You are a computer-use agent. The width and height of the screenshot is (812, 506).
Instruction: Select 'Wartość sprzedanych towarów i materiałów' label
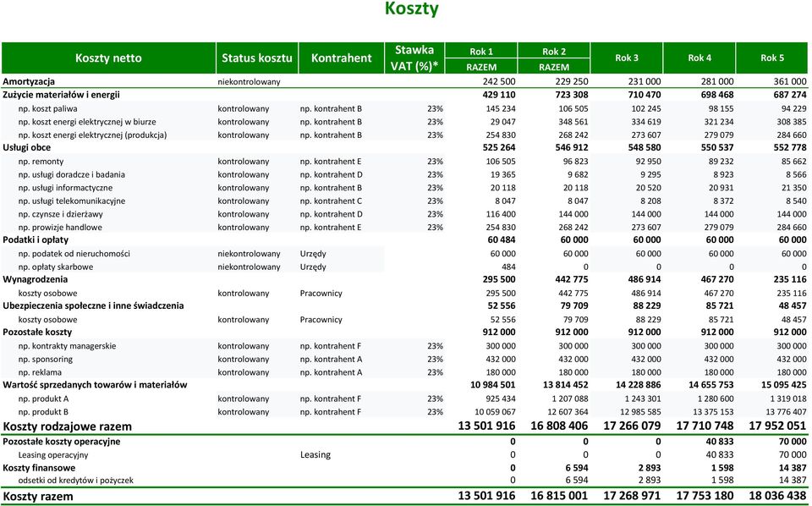(x=95, y=385)
